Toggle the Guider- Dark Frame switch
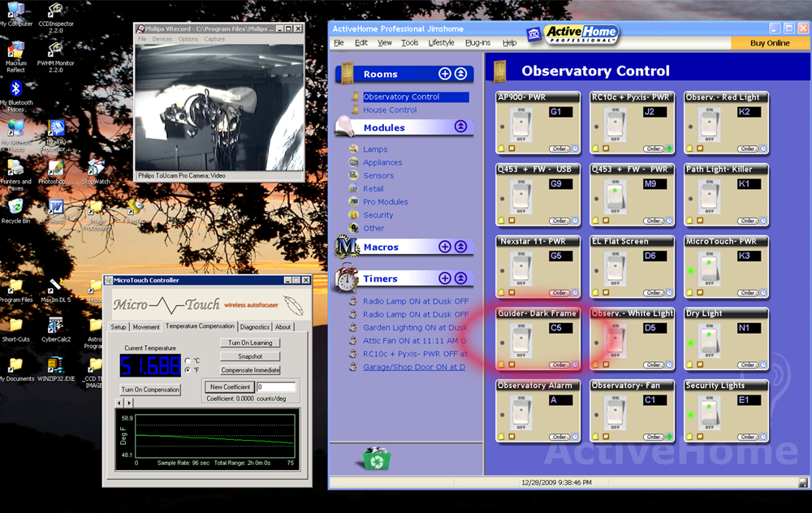Screen dimensions: 812x513 521,340
